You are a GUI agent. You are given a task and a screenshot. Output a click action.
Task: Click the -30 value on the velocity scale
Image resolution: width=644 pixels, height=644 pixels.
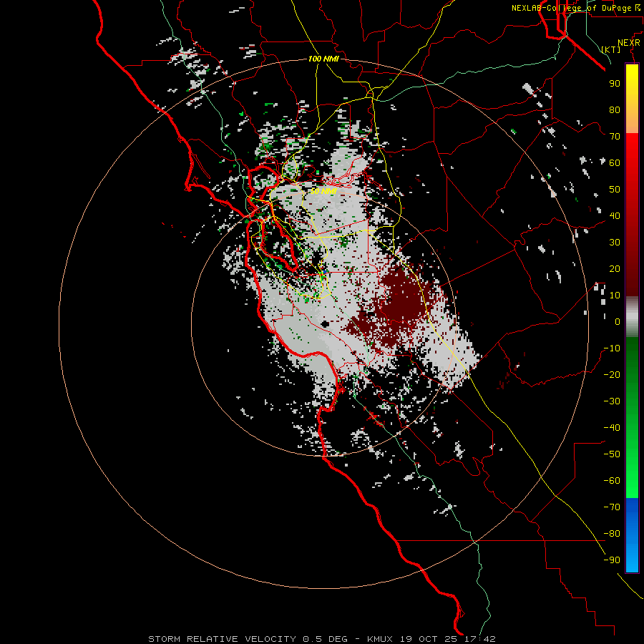612,401
